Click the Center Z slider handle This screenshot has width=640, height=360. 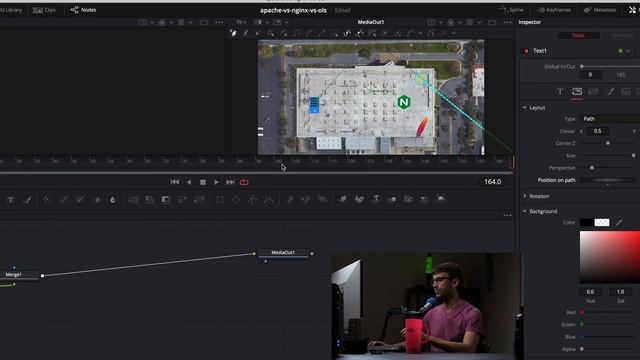(608, 143)
